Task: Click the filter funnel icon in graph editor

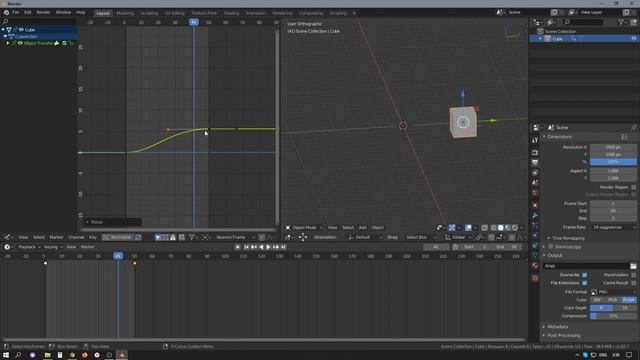Action: [x=191, y=237]
